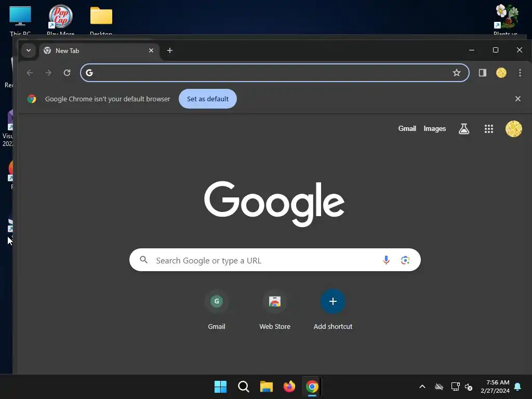Open network status tray icon
Image resolution: width=532 pixels, height=399 pixels.
[x=455, y=387]
